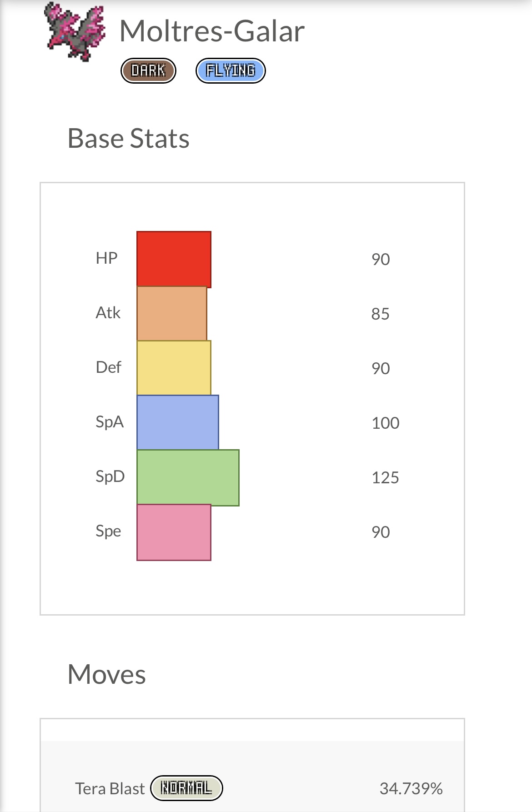Click the blue SpA stat bar

point(178,422)
